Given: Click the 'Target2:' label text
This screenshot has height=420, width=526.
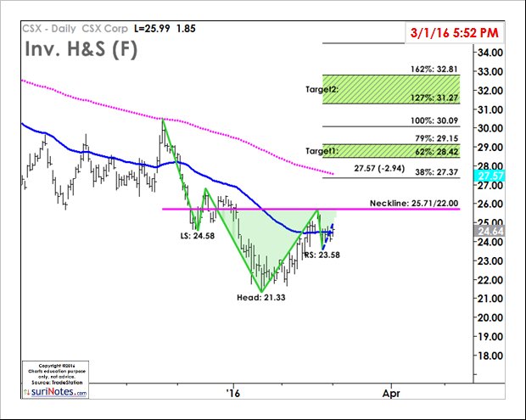Looking at the screenshot, I should [x=322, y=90].
